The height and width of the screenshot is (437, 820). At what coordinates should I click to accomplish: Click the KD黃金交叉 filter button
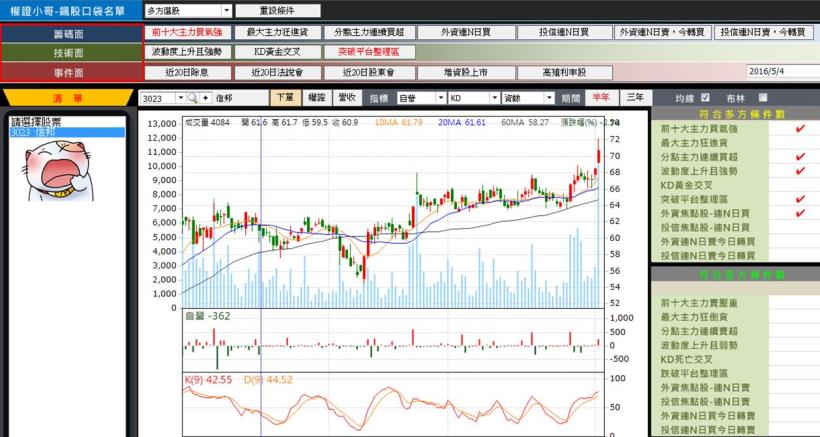pos(277,52)
